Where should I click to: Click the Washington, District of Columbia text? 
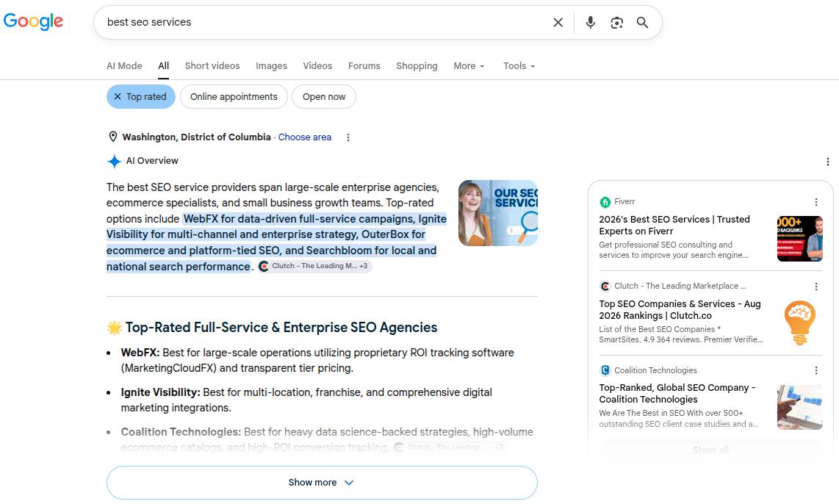point(196,137)
